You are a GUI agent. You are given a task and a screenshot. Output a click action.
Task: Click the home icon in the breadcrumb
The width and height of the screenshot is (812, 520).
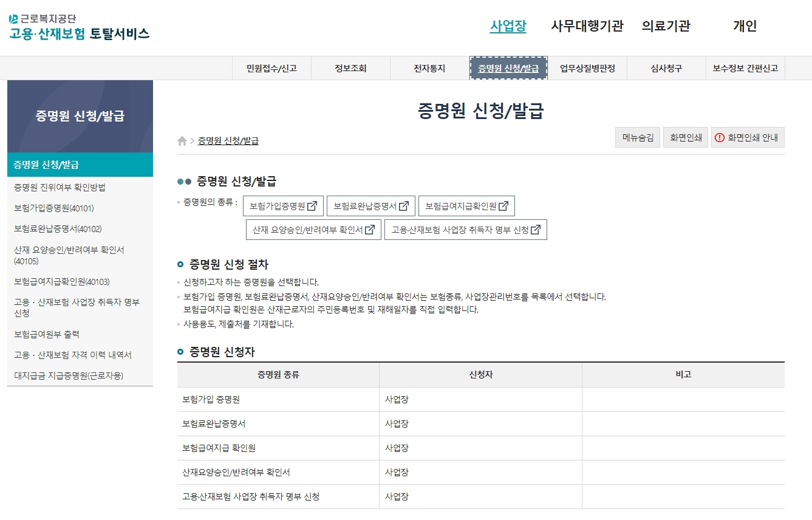(x=181, y=140)
